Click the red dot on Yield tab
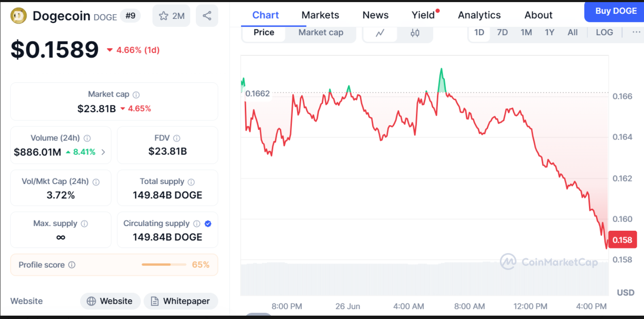This screenshot has height=319, width=644. pos(437,11)
